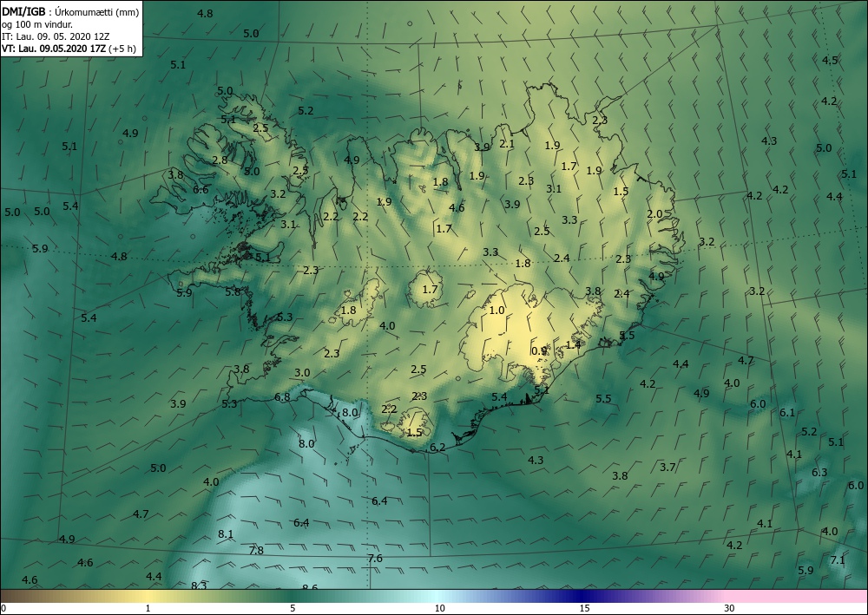This screenshot has height=615, width=868.
Task: Click the color scale label "15"
Action: point(584,608)
